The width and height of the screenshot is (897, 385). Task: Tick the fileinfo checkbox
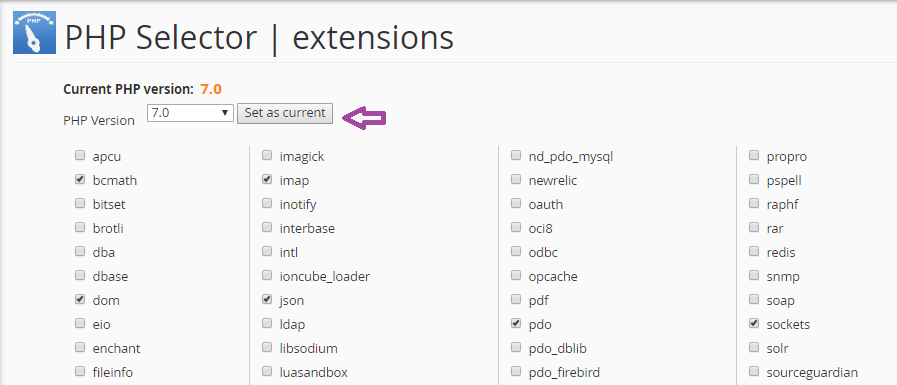pos(80,371)
